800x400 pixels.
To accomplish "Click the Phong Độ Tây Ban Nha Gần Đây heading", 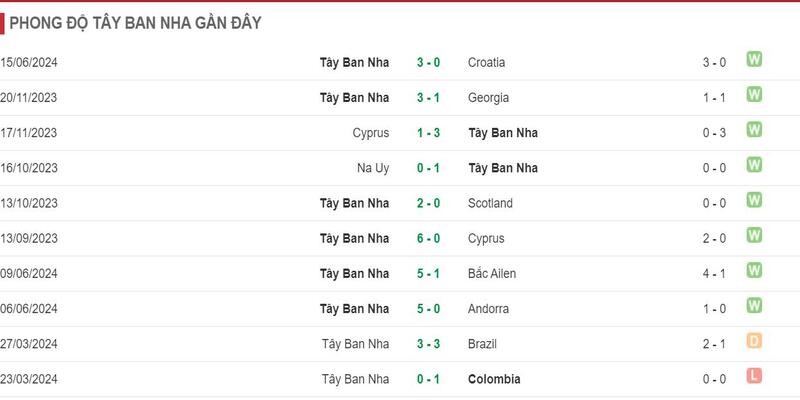I will point(136,23).
